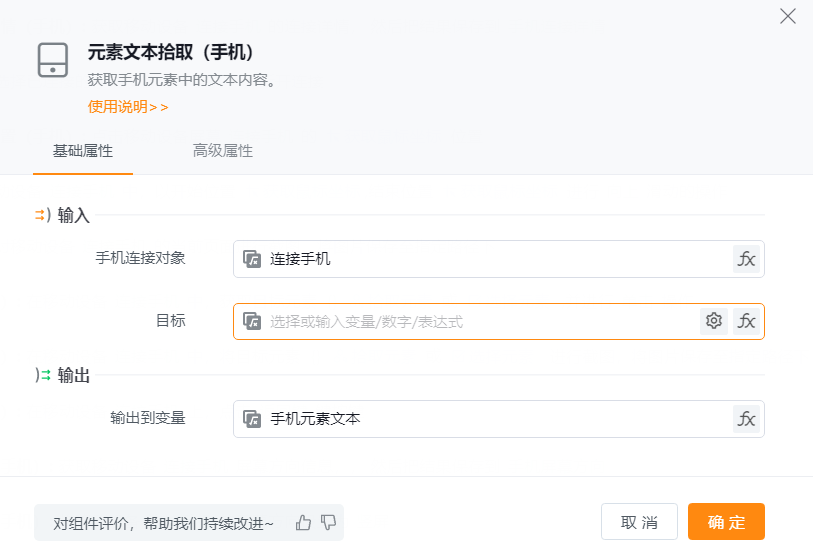Click the fx expression icon in 目标 row
This screenshot has width=813, height=560.
pos(746,321)
